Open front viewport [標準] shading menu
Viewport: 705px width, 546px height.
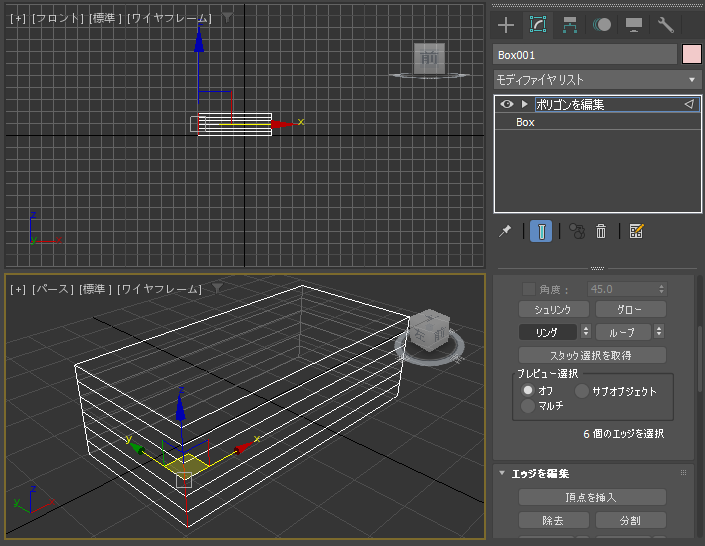click(x=105, y=18)
